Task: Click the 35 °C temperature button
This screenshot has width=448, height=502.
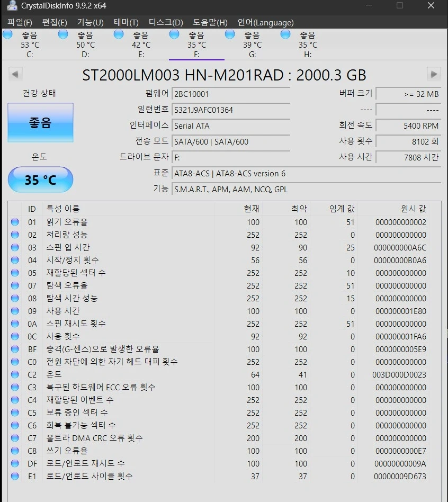Action: [40, 180]
